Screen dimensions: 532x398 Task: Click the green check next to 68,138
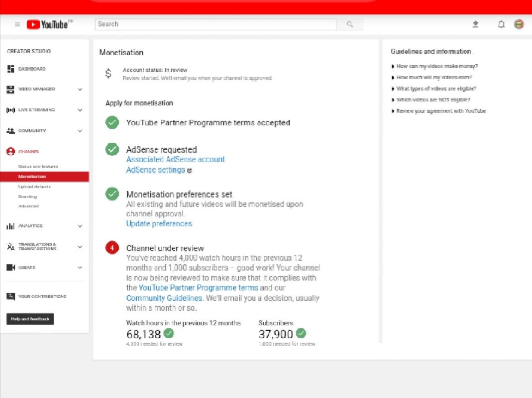pos(169,333)
